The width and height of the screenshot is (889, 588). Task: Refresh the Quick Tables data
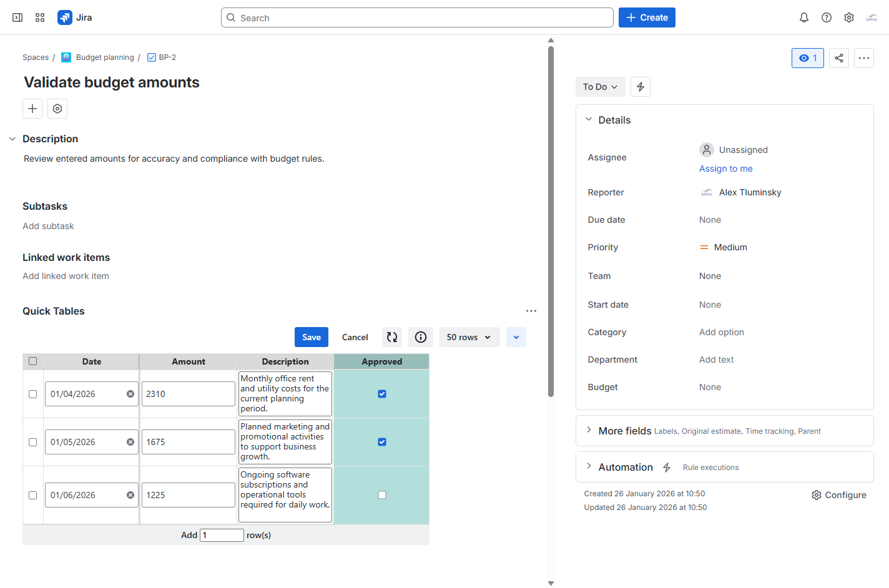click(392, 337)
